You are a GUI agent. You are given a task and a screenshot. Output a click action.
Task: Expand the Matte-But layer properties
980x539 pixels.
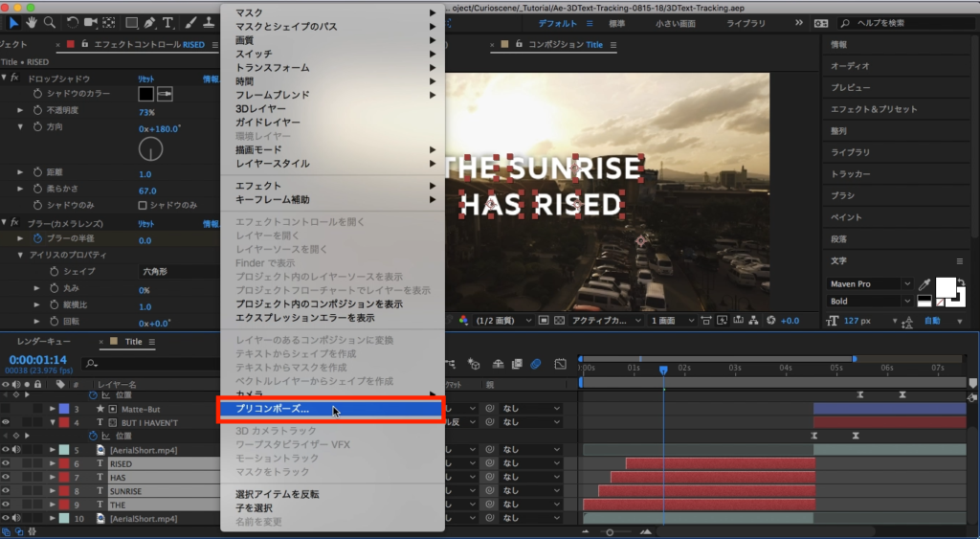click(x=53, y=409)
